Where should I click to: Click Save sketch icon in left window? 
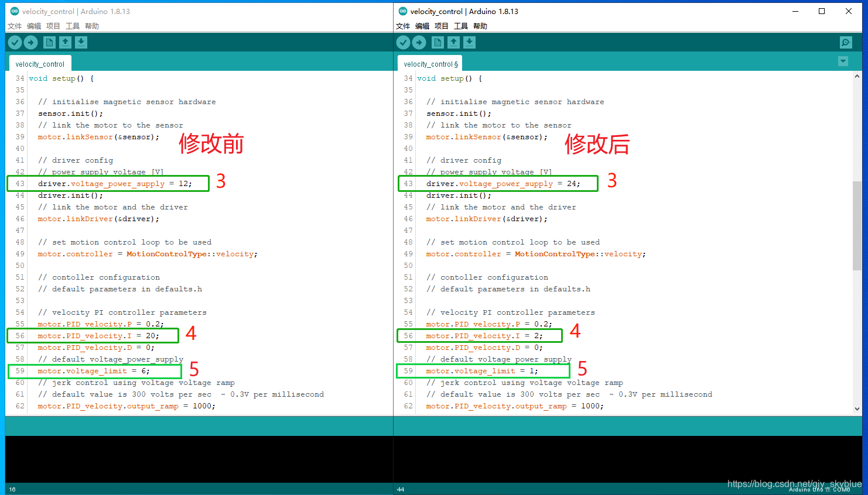point(81,42)
